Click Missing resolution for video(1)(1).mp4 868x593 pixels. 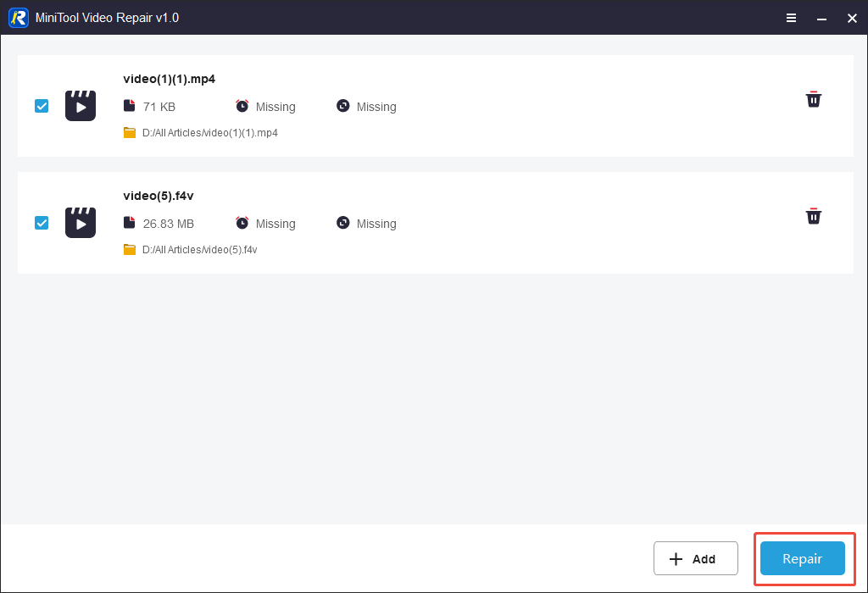(376, 107)
